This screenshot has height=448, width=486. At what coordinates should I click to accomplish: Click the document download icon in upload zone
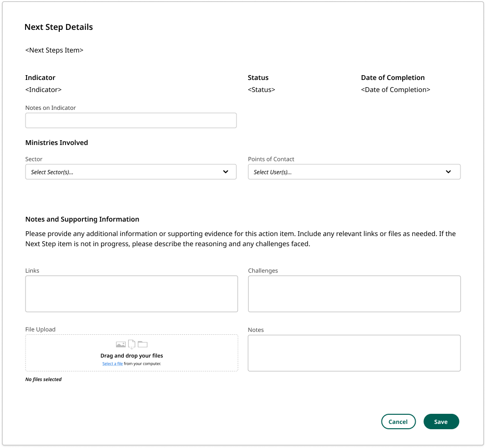[x=131, y=344]
